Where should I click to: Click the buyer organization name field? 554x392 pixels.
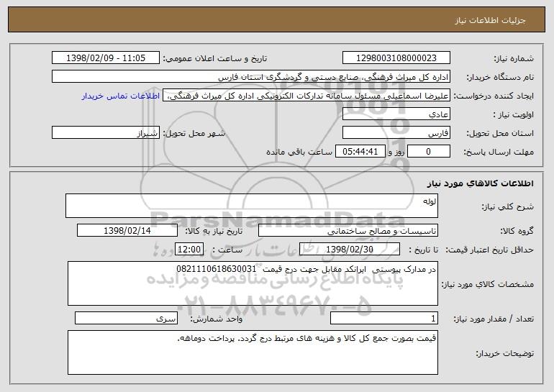(251, 77)
